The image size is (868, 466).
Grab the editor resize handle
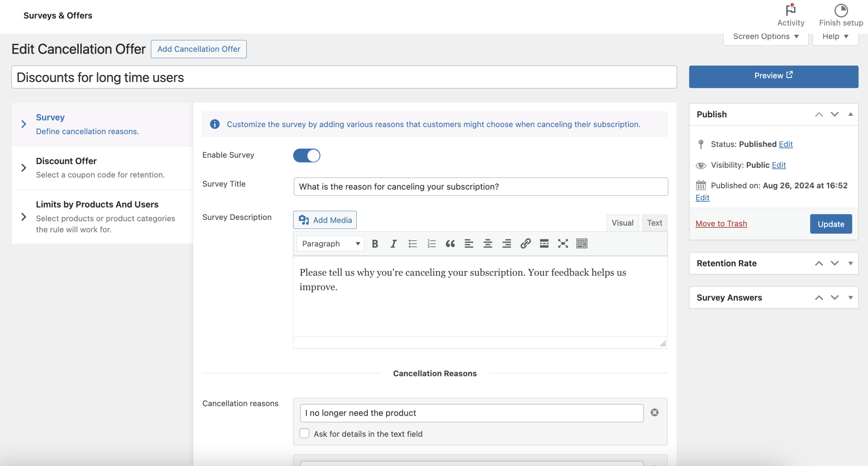[x=663, y=344]
